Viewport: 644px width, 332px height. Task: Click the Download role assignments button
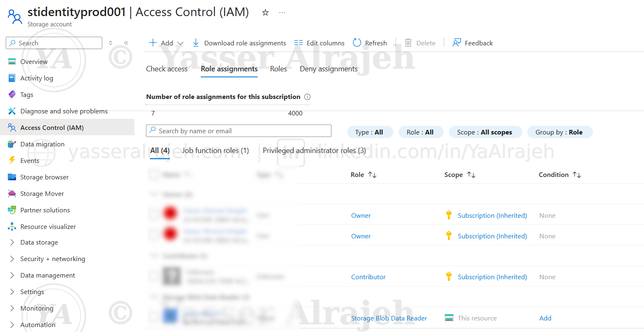pos(239,43)
